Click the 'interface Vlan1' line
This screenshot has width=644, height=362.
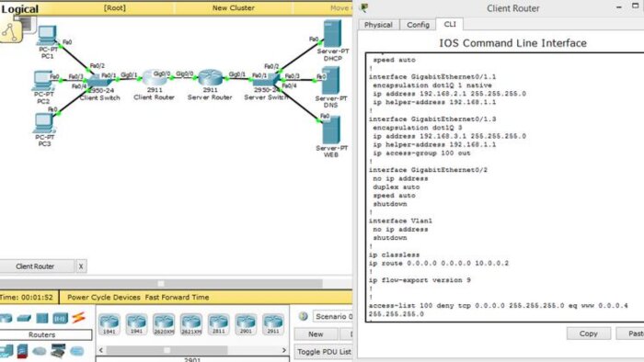pos(400,221)
